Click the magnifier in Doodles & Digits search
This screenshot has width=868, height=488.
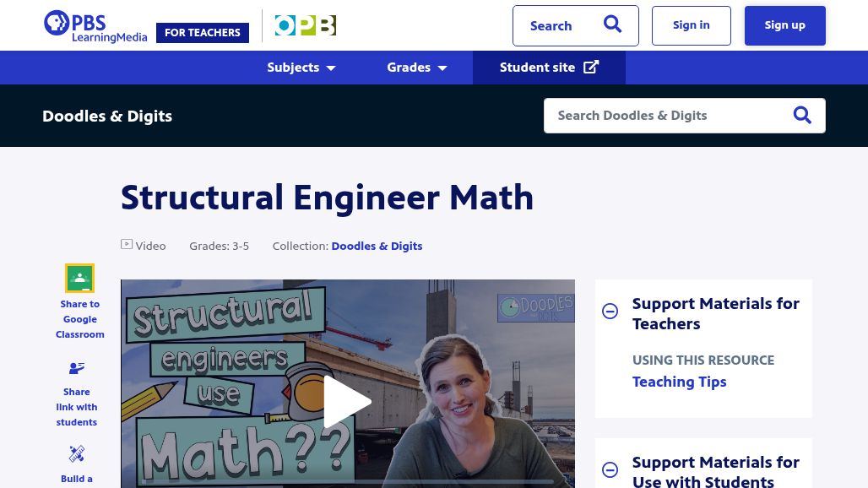point(801,115)
